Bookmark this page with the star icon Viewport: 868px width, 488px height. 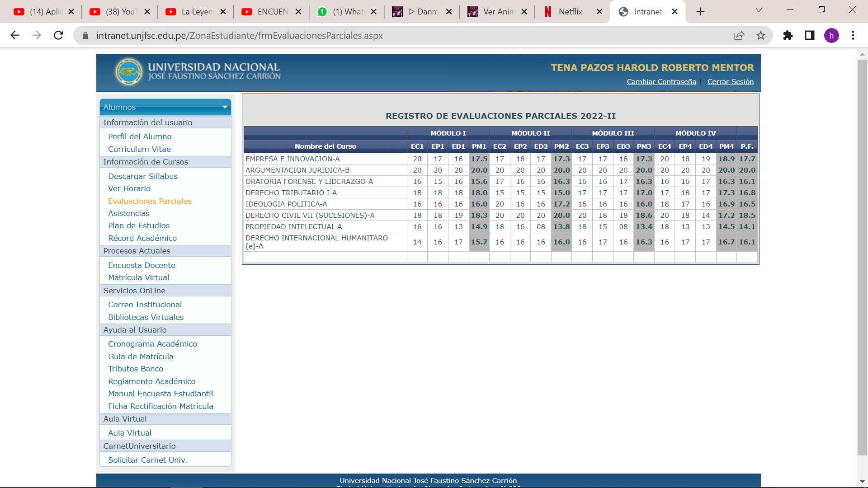pos(761,35)
